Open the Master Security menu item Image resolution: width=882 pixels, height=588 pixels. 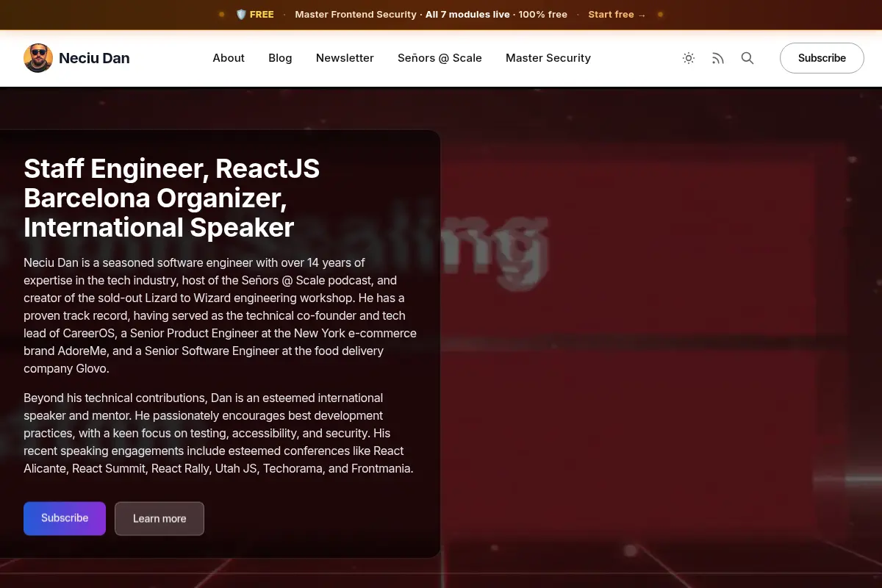click(x=548, y=58)
